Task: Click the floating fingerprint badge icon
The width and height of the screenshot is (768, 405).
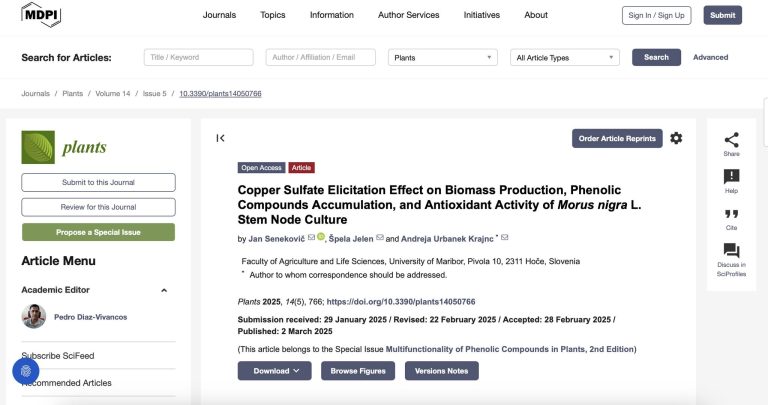Action: click(26, 371)
